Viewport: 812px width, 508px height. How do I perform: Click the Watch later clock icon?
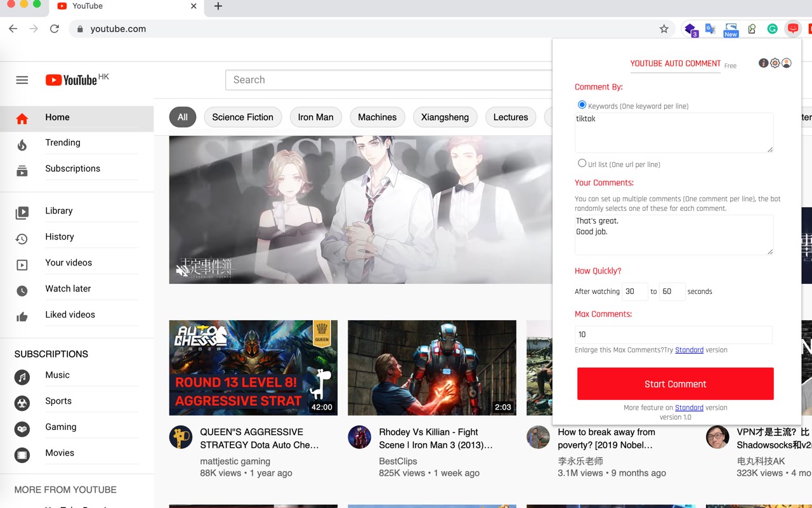coord(22,291)
